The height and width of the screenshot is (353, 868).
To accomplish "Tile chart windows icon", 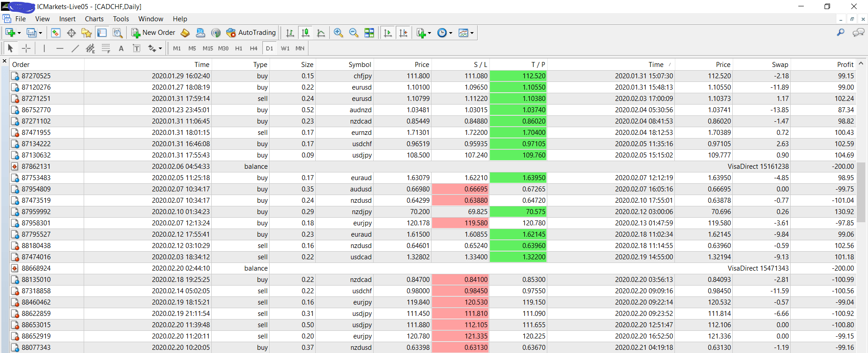I will [x=370, y=33].
